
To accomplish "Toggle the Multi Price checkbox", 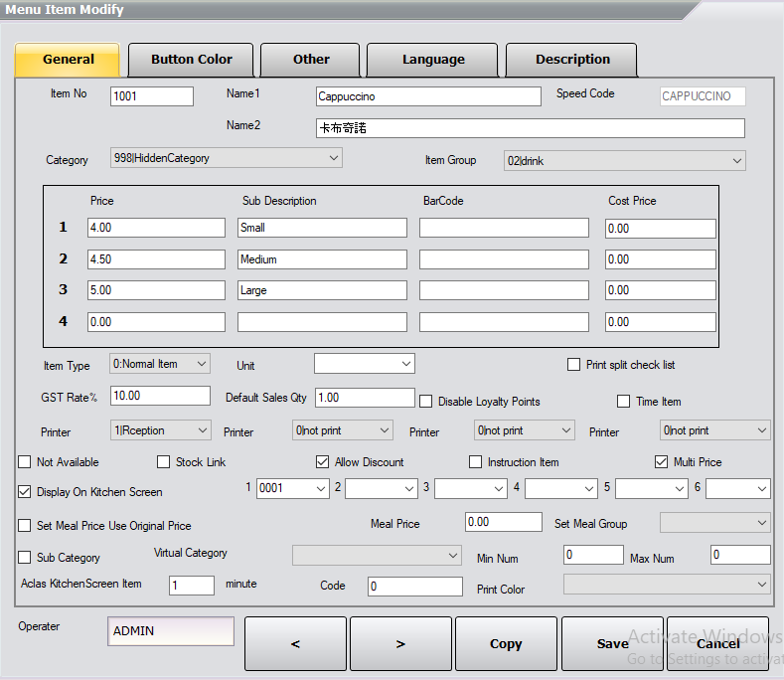I will click(x=661, y=461).
